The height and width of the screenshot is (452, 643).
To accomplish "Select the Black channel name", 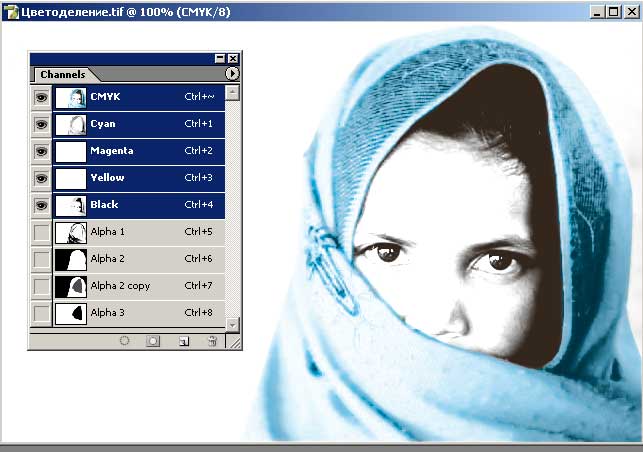I will (x=104, y=205).
